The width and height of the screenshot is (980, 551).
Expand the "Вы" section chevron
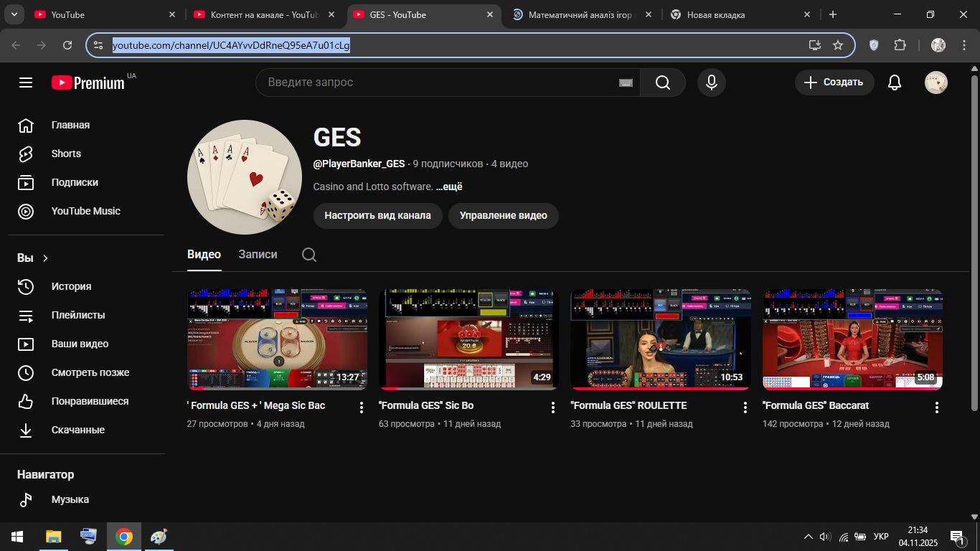tap(45, 258)
